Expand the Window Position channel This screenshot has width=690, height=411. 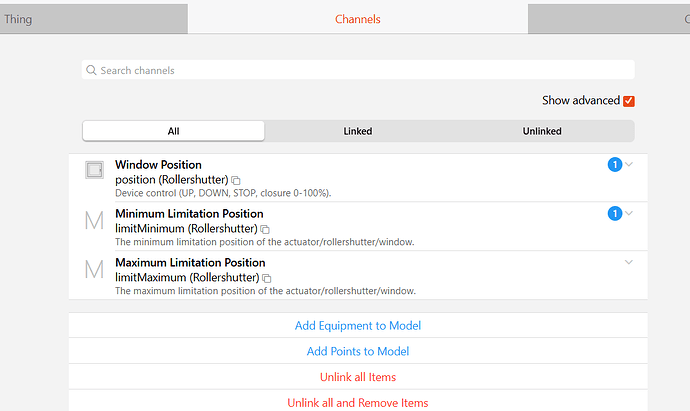tap(629, 164)
